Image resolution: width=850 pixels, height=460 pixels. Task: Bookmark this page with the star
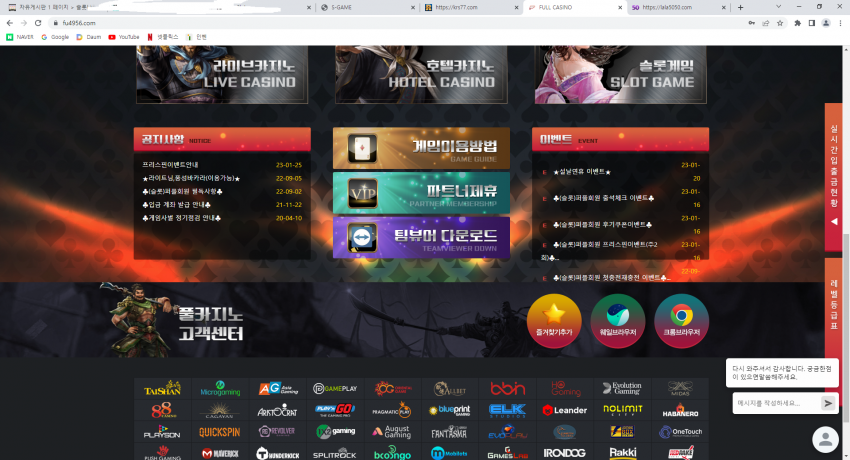tap(780, 23)
